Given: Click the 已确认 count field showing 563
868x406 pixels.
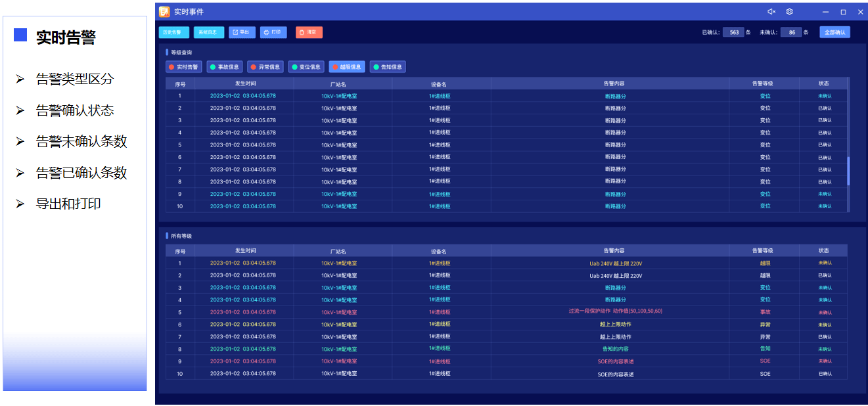Looking at the screenshot, I should [733, 32].
